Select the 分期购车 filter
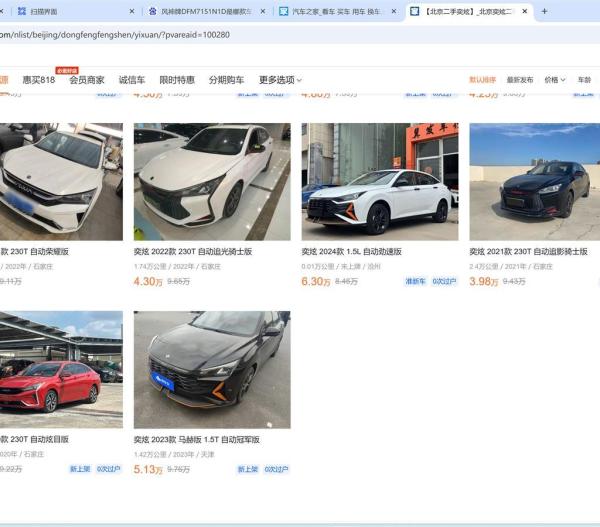This screenshot has height=527, width=600. pos(227,80)
